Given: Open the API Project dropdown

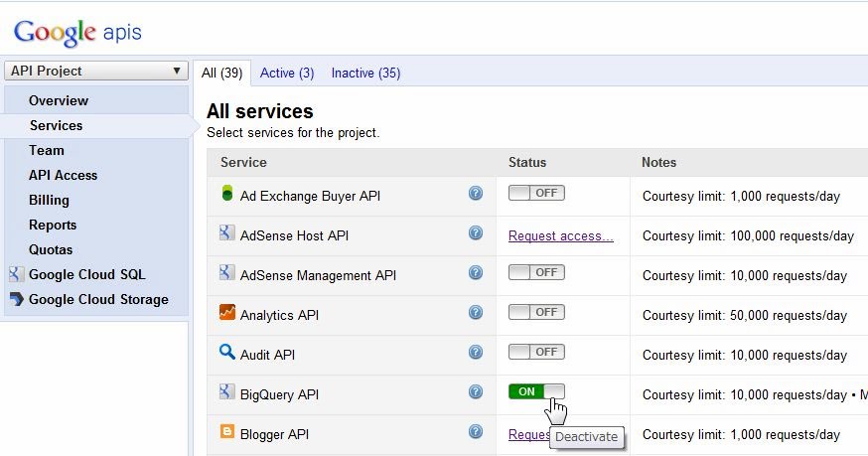Looking at the screenshot, I should (x=95, y=71).
